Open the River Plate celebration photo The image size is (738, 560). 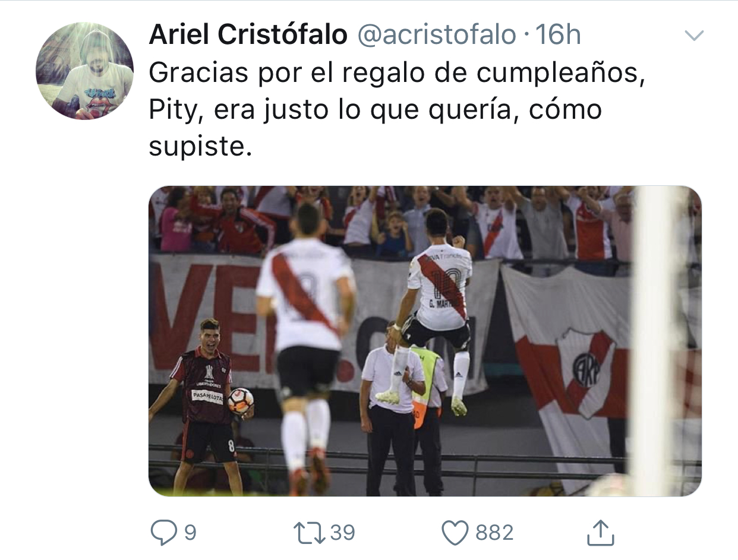(x=425, y=341)
